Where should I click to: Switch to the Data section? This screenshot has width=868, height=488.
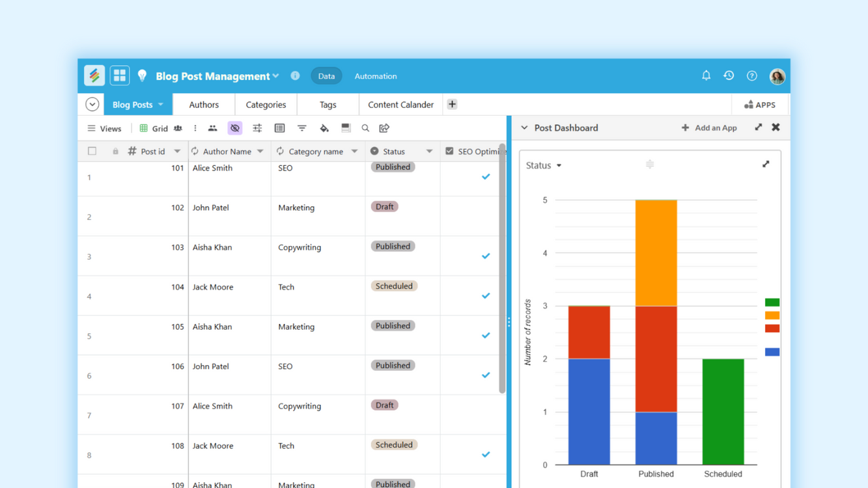pos(326,76)
